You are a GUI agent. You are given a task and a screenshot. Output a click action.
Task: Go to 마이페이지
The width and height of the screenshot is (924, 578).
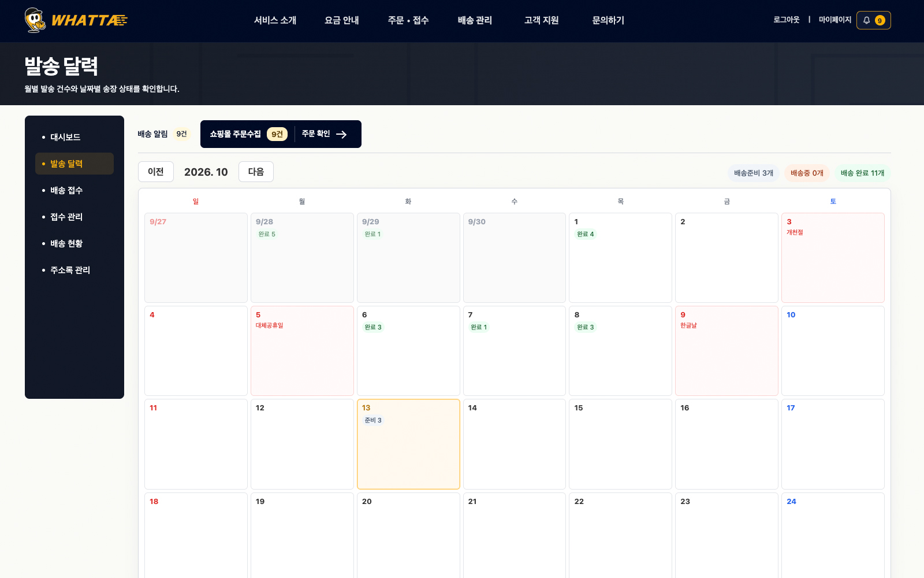tap(835, 20)
